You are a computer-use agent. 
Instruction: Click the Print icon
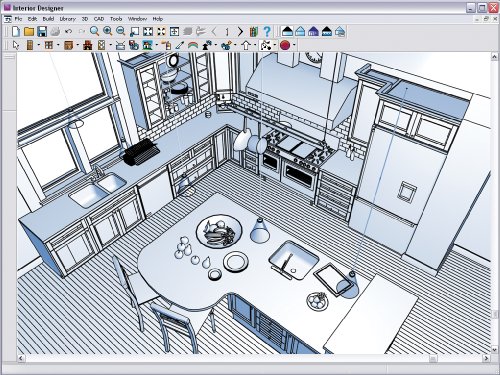coord(55,32)
